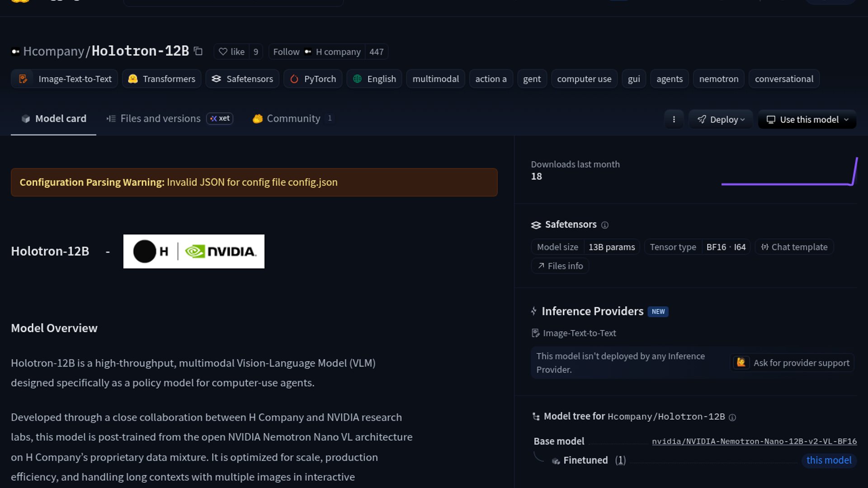Click Ask for provider support
This screenshot has width=868, height=488.
[x=793, y=363]
